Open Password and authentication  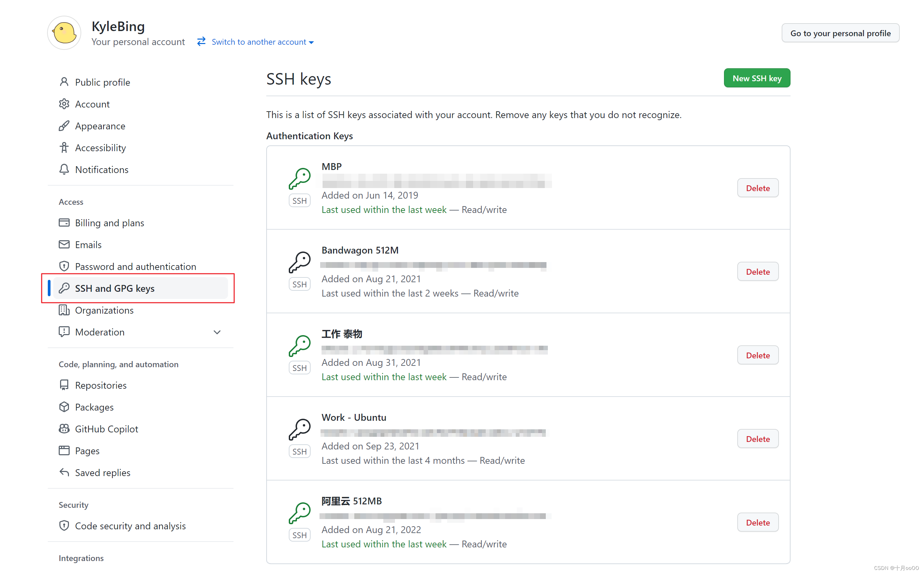(136, 267)
